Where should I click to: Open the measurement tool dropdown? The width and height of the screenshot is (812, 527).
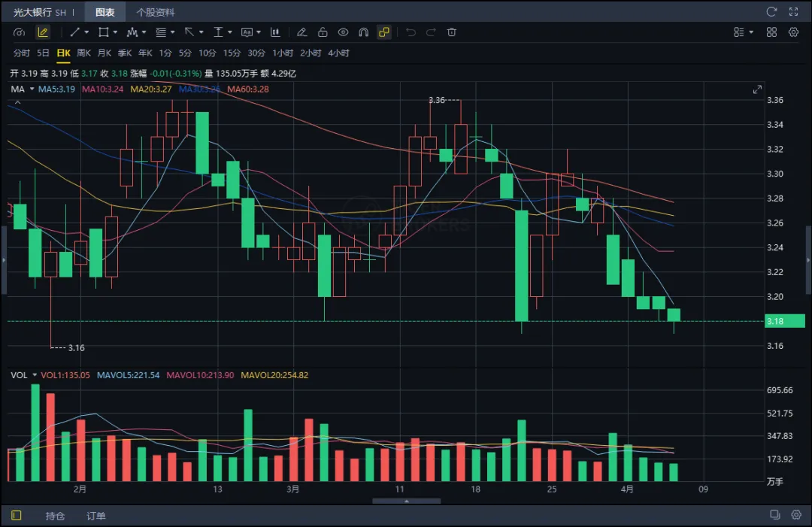click(230, 32)
